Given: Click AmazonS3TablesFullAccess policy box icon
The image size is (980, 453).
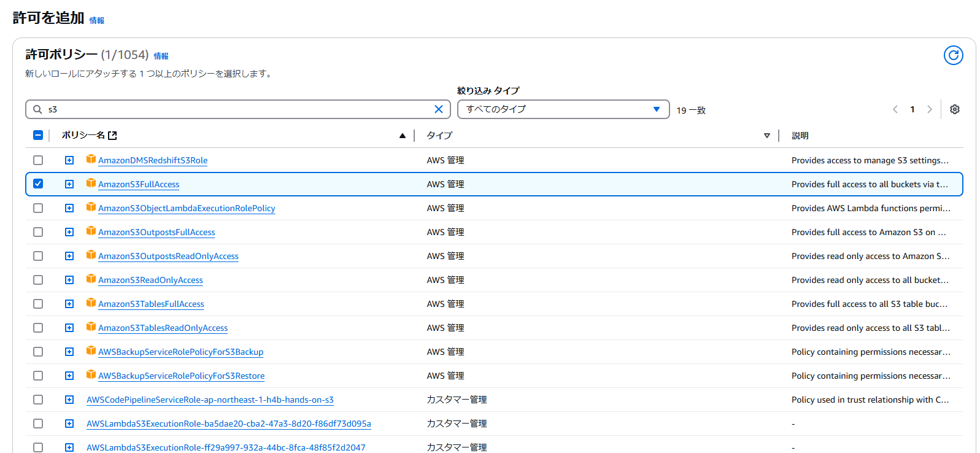Looking at the screenshot, I should 91,303.
